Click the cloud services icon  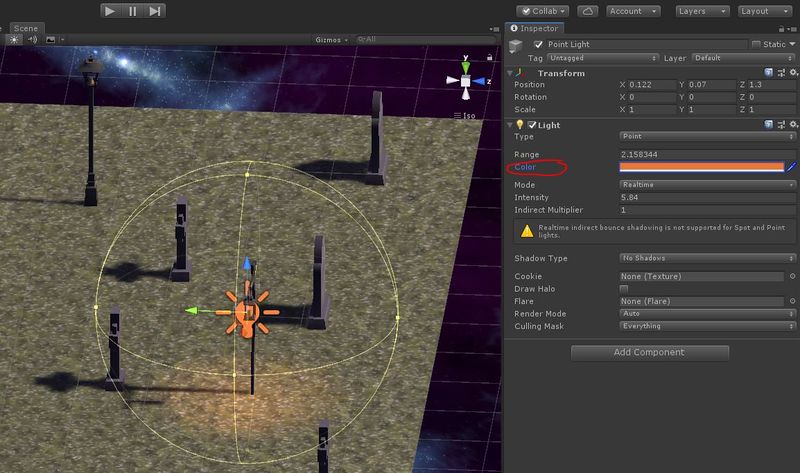588,11
